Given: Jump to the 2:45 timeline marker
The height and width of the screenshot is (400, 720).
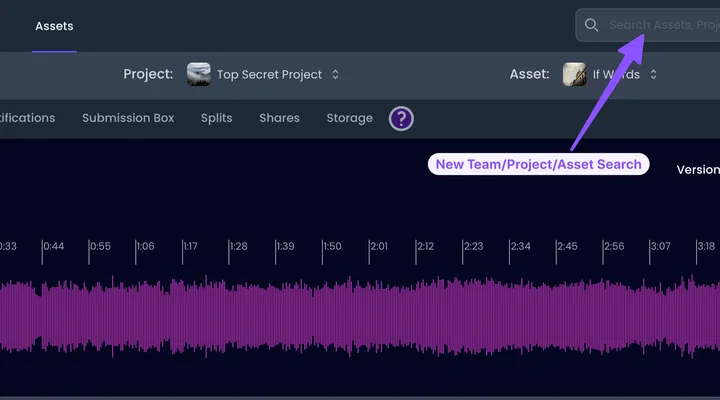Looking at the screenshot, I should 567,246.
